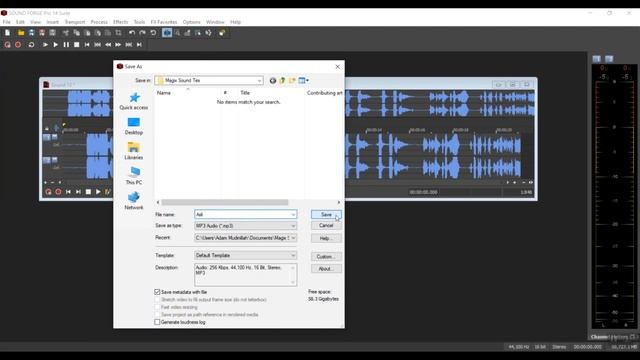
Task: Open the FX Favorites menu
Action: click(164, 22)
